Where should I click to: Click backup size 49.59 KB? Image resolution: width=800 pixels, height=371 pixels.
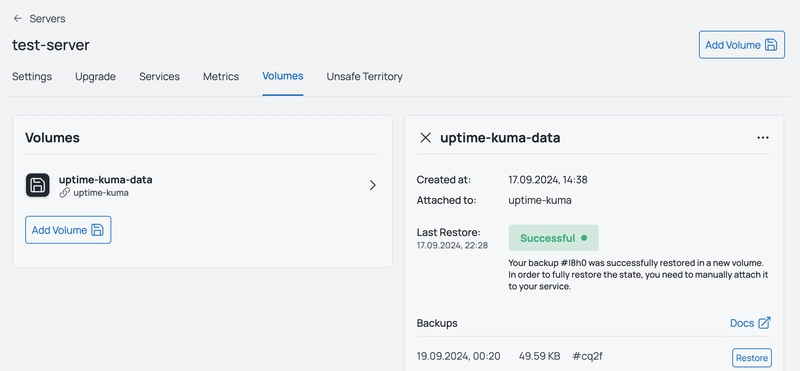pyautogui.click(x=539, y=356)
